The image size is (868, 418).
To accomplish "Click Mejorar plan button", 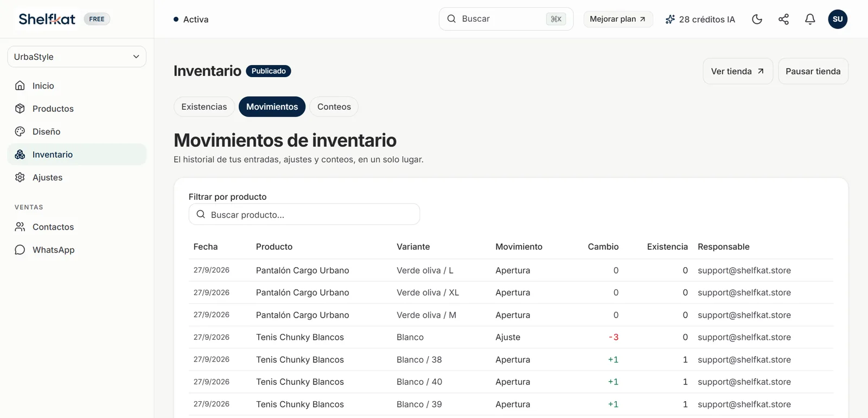I will tap(618, 19).
